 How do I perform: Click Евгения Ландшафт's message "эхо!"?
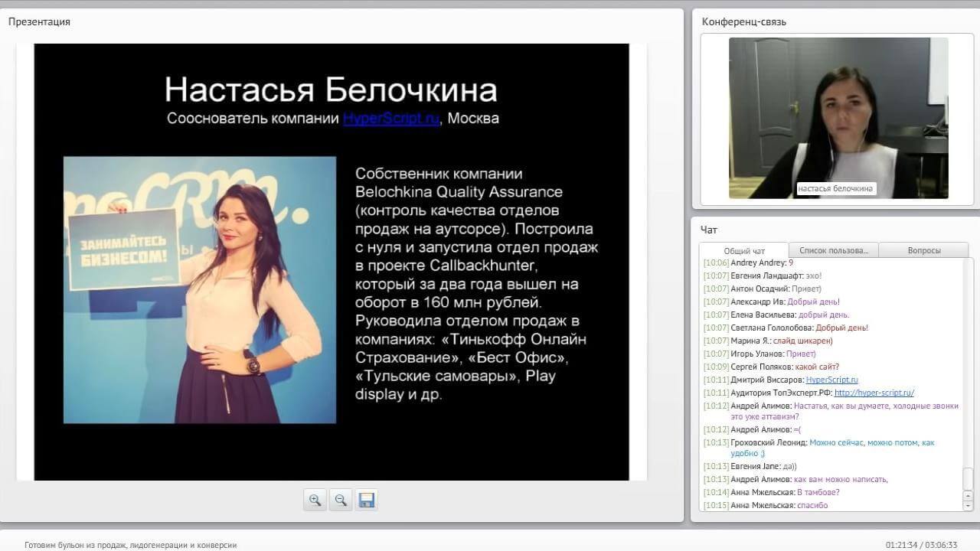coord(763,275)
